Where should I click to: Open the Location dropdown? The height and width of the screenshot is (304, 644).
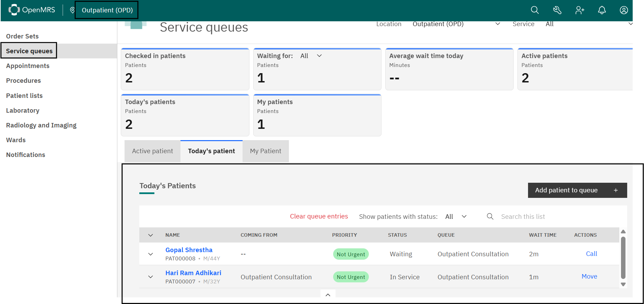pyautogui.click(x=456, y=24)
